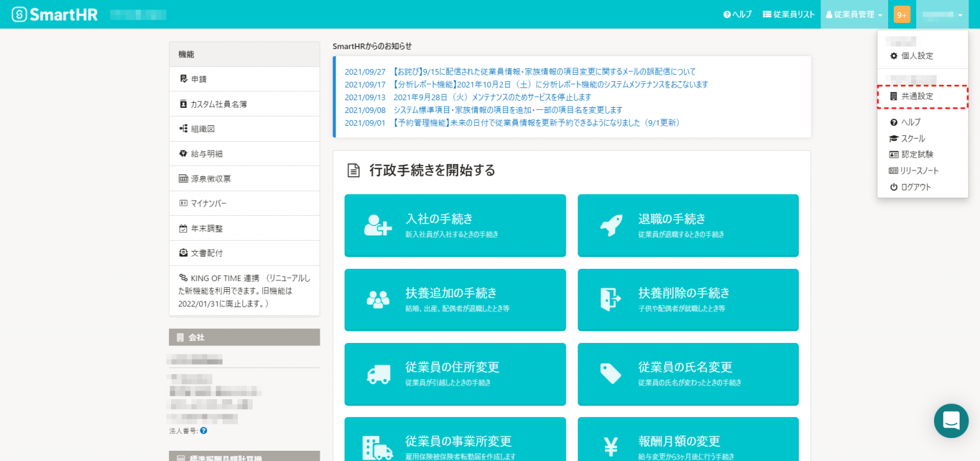Click the 9+ notification badge
980x461 pixels.
coord(901,14)
